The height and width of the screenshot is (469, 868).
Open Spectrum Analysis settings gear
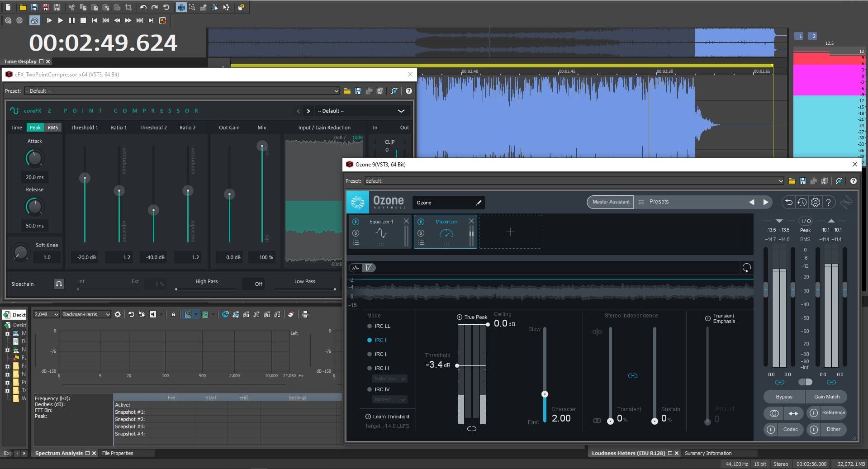pyautogui.click(x=118, y=314)
